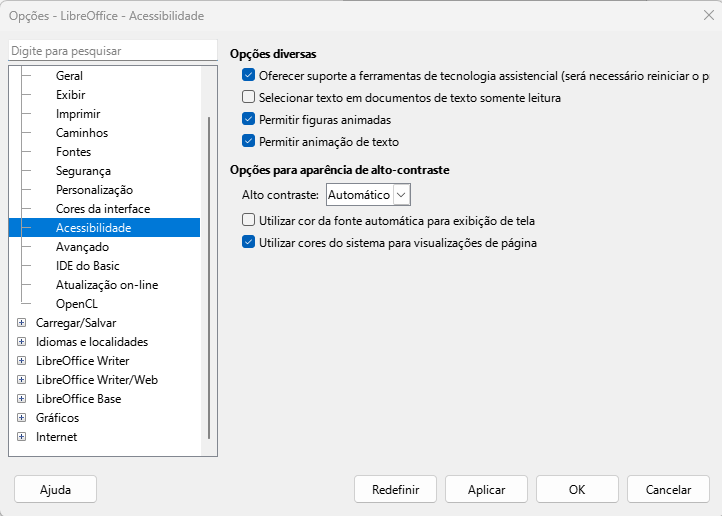Click the Redefinir button
The height and width of the screenshot is (516, 722).
(x=395, y=489)
